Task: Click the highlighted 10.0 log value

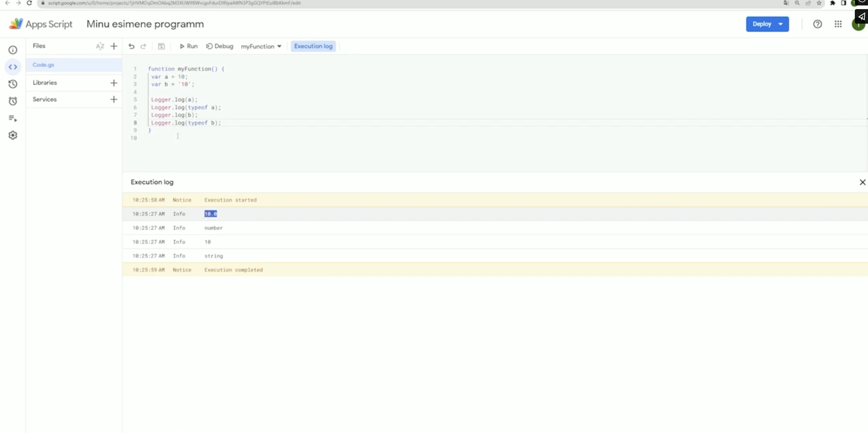Action: point(211,214)
